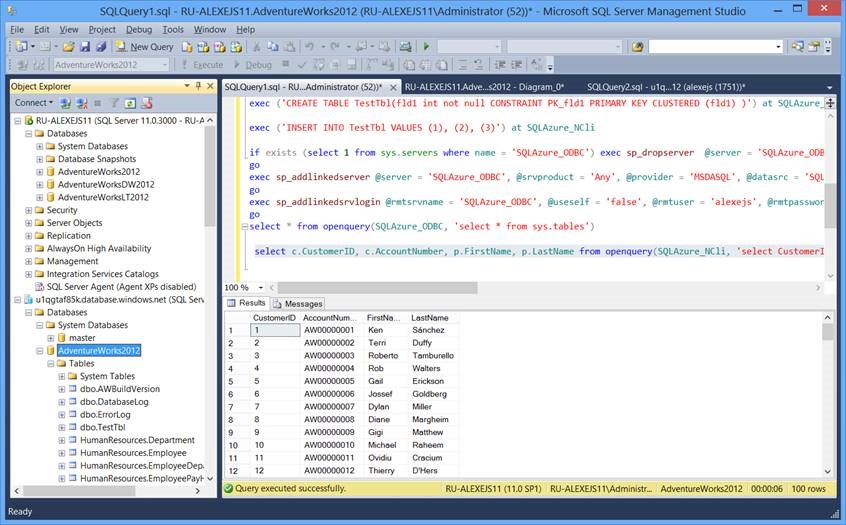The image size is (846, 525).
Task: Toggle IntelliSense Enabled button
Action: click(x=351, y=65)
